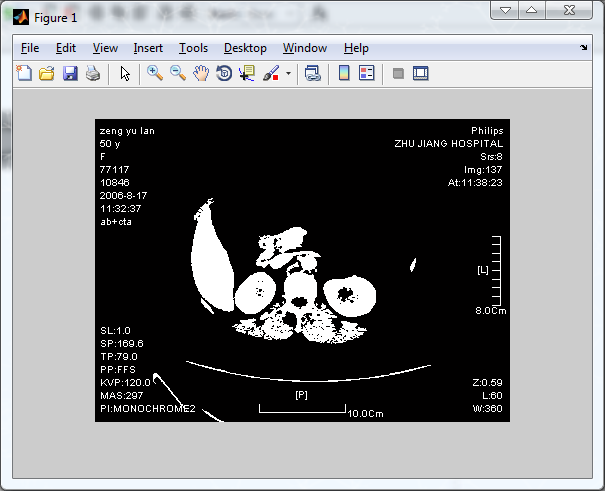Click the '10.0Cm' scale label
The height and width of the screenshot is (491, 605).
point(365,413)
